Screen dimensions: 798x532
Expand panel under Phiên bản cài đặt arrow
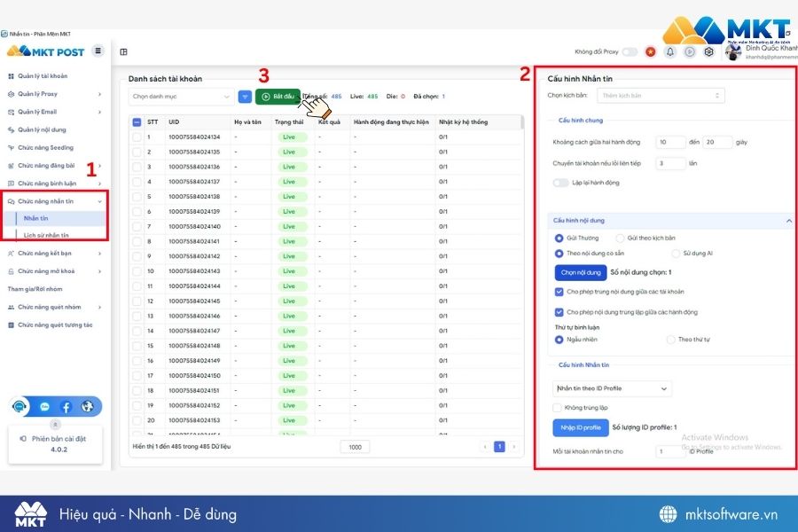(x=55, y=424)
